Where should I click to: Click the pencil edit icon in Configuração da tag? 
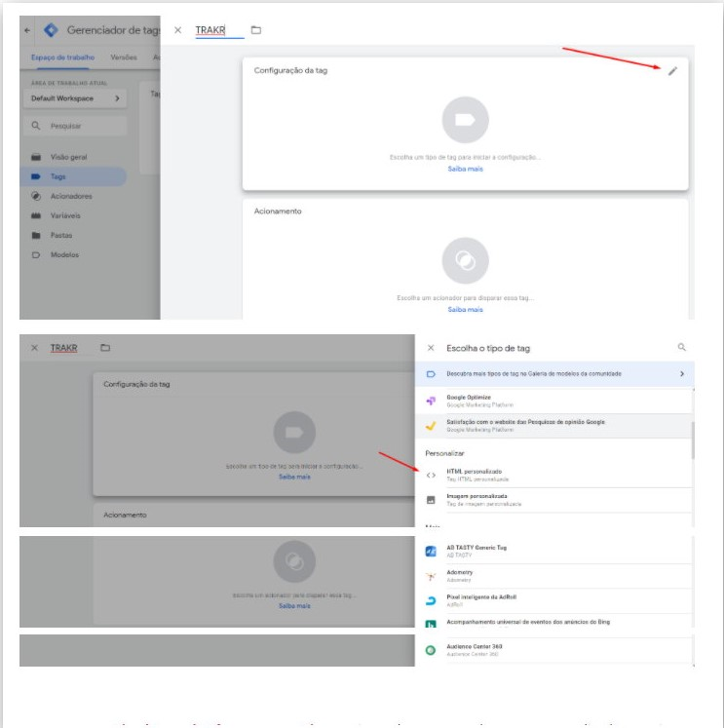tap(672, 71)
